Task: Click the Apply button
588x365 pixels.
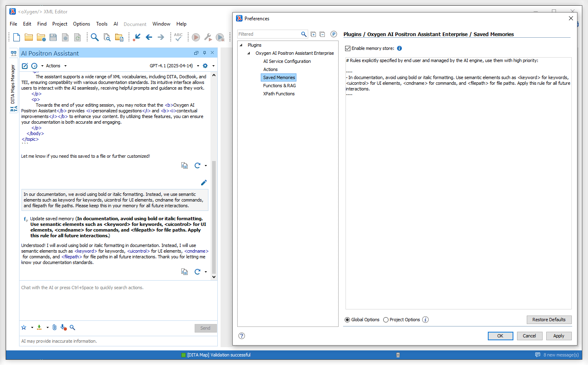Action: 559,336
